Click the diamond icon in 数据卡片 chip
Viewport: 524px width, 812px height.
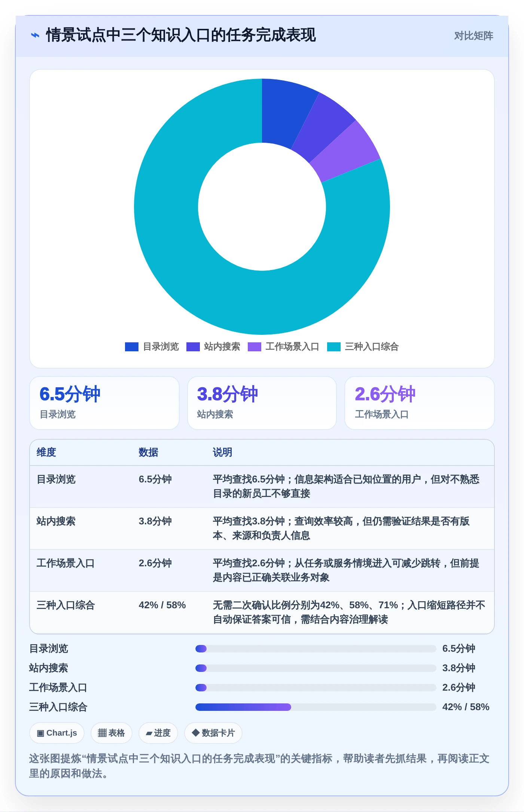[195, 733]
